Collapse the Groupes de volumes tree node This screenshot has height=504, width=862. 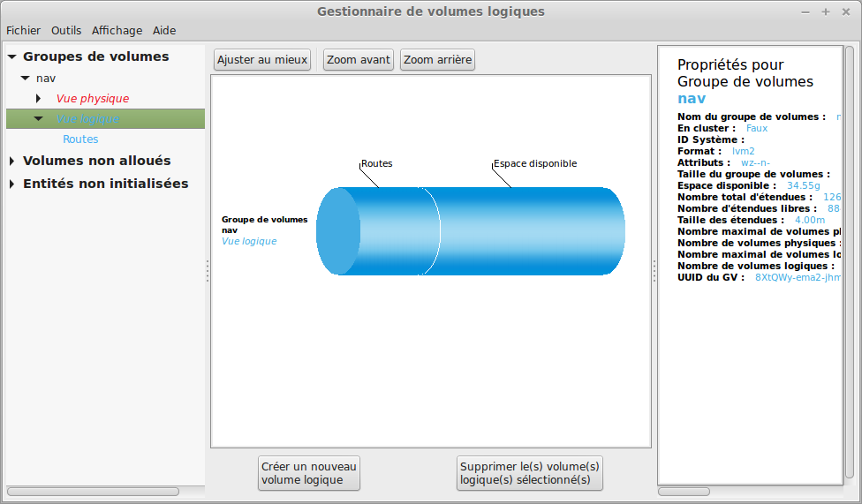pos(12,56)
